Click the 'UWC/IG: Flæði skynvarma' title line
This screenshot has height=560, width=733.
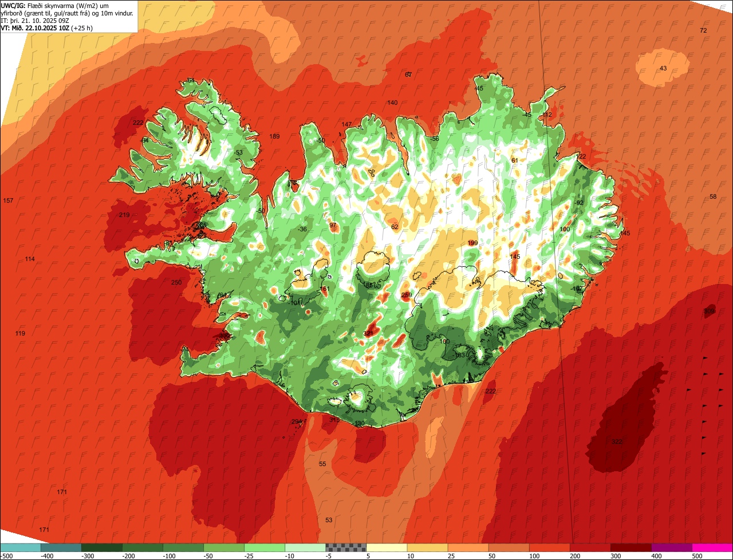click(54, 5)
